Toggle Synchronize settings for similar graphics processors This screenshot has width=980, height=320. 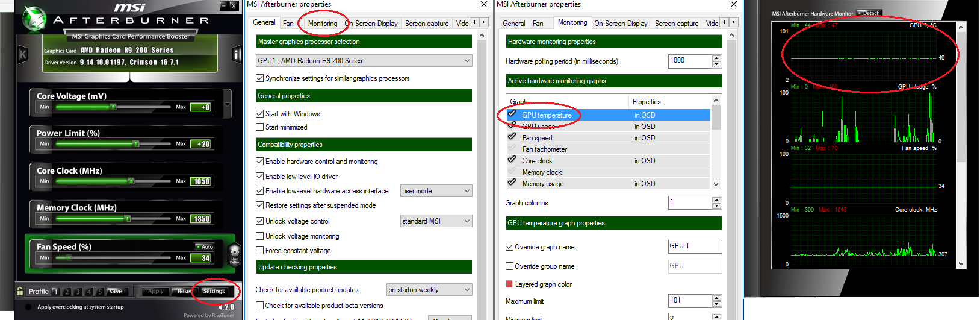point(259,78)
